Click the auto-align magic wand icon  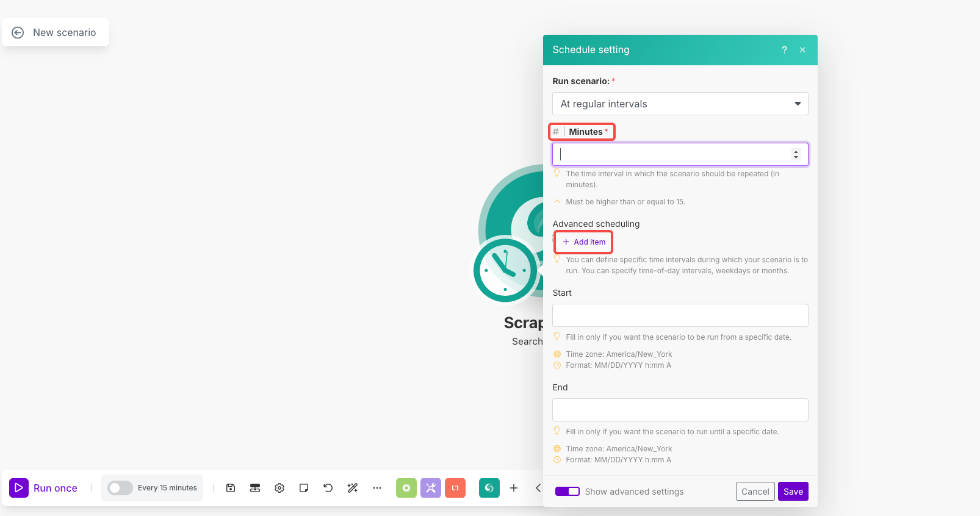(x=353, y=488)
